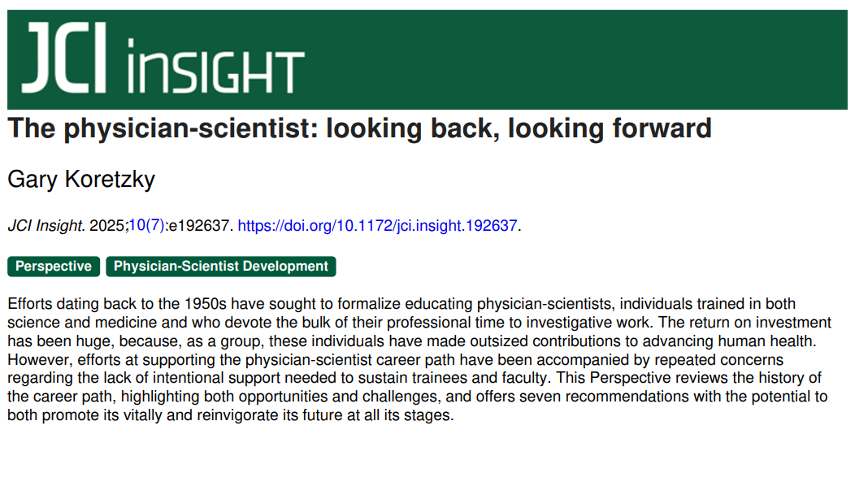868x486 pixels.
Task: Select the Physician-Scientist Development tag
Action: coord(220,267)
